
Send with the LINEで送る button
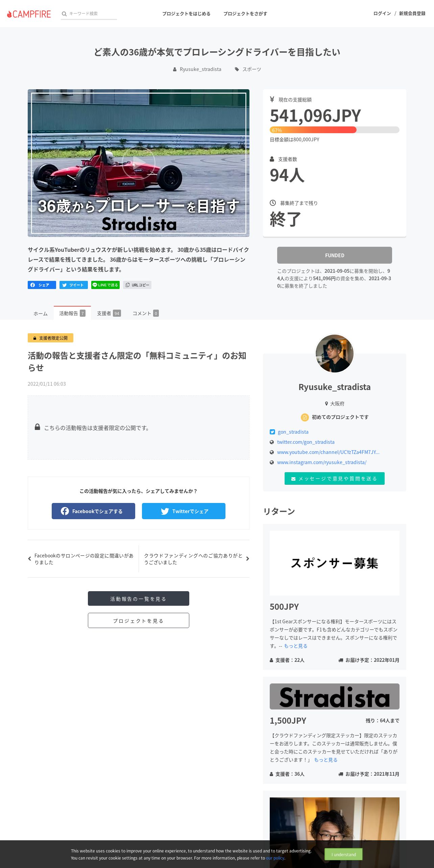coord(105,285)
